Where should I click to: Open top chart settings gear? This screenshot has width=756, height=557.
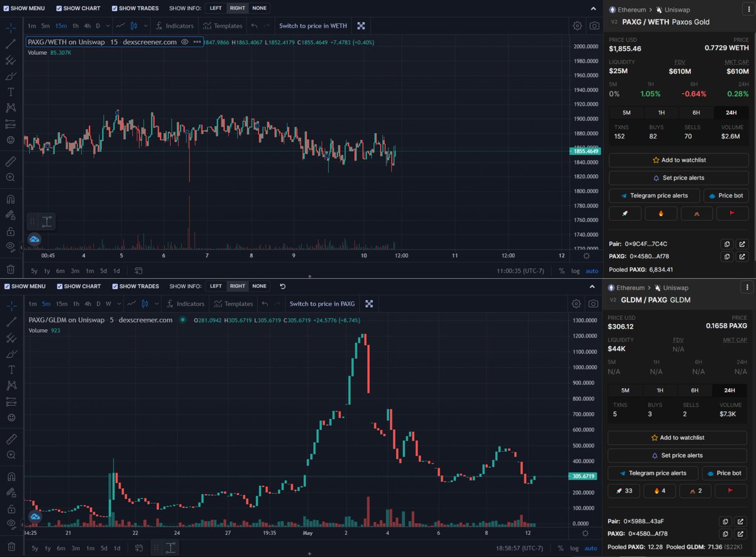(x=577, y=26)
